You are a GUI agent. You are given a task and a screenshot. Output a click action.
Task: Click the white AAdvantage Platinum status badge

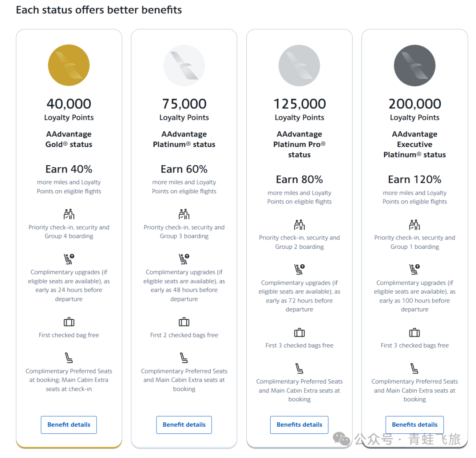[184, 66]
